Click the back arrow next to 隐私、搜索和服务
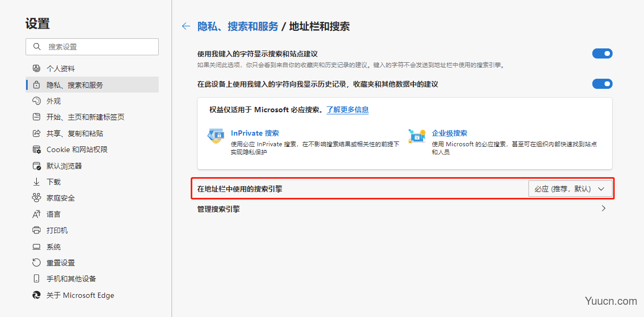The height and width of the screenshot is (317, 644). pos(186,26)
